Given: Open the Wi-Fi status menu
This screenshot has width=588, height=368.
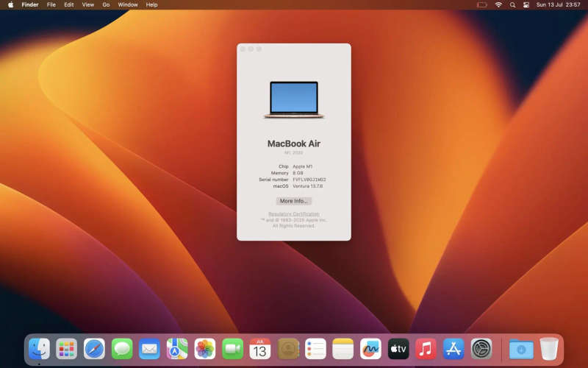Looking at the screenshot, I should [498, 5].
